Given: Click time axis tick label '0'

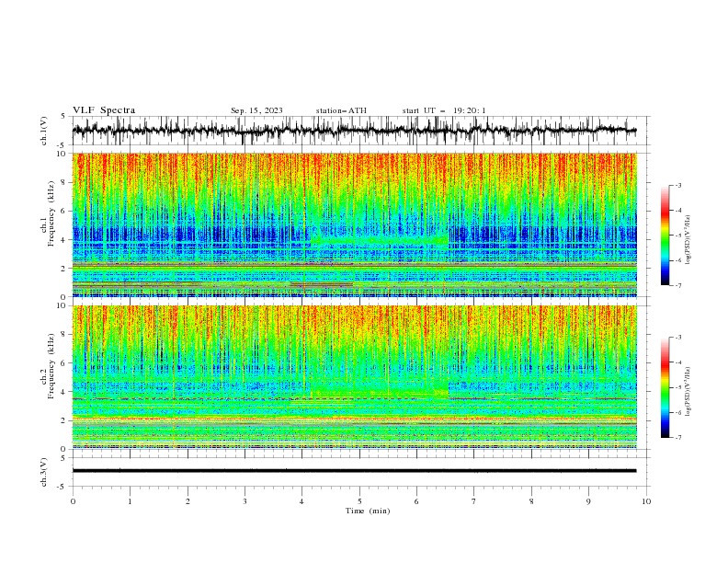Looking at the screenshot, I should pyautogui.click(x=73, y=501).
